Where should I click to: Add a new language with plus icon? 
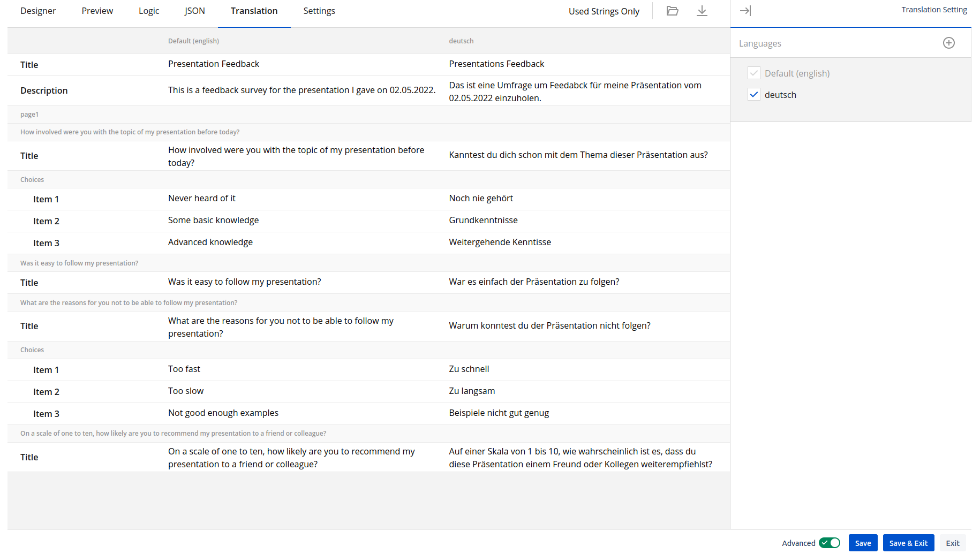click(x=948, y=43)
